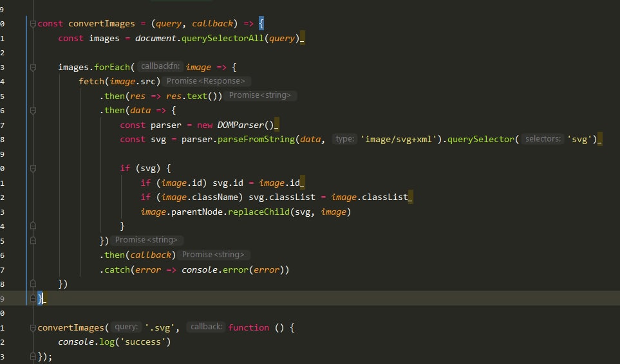Viewport: 620px width, 364px height.
Task: Click the parseFromString method name
Action: point(256,140)
